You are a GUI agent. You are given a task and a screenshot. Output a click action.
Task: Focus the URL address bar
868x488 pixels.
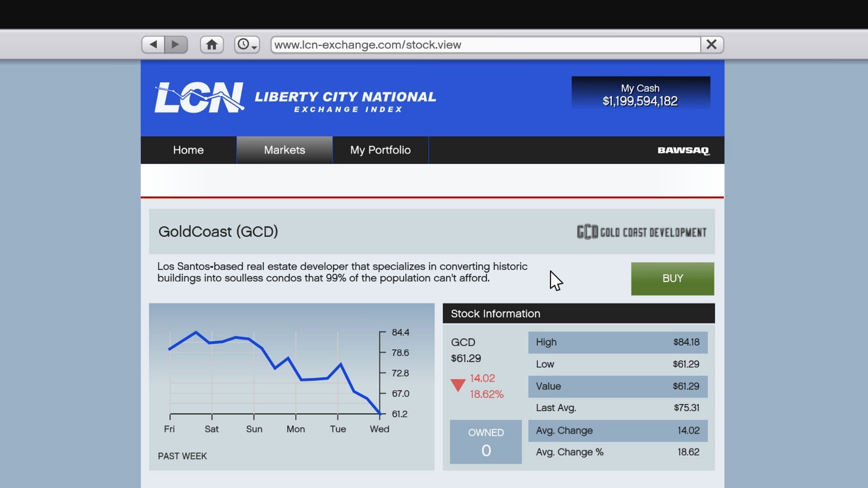486,45
